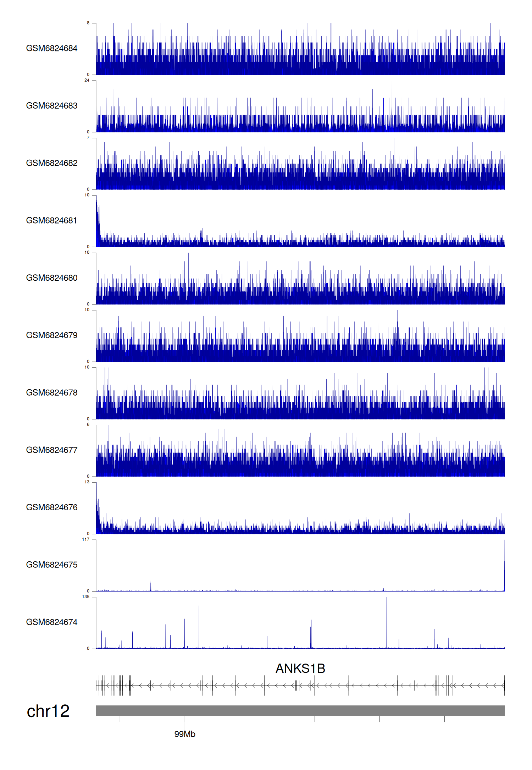Click the 24 y-axis maximum label
This screenshot has height=770, width=532.
click(87, 81)
